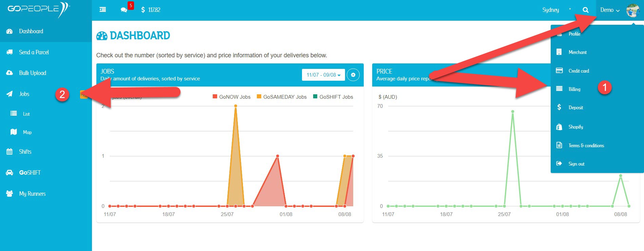644x251 pixels.
Task: Click the orange GoSAMEDAY legend color box
Action: point(259,96)
